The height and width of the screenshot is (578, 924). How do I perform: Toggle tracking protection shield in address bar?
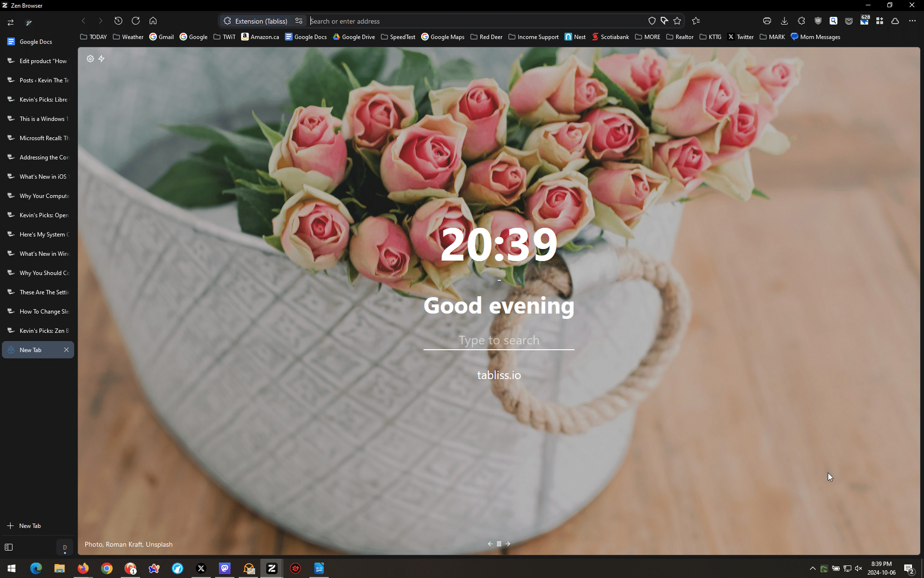[652, 21]
